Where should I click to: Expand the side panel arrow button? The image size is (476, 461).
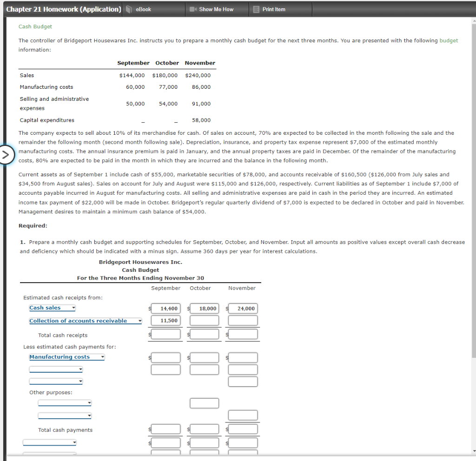tap(6, 155)
